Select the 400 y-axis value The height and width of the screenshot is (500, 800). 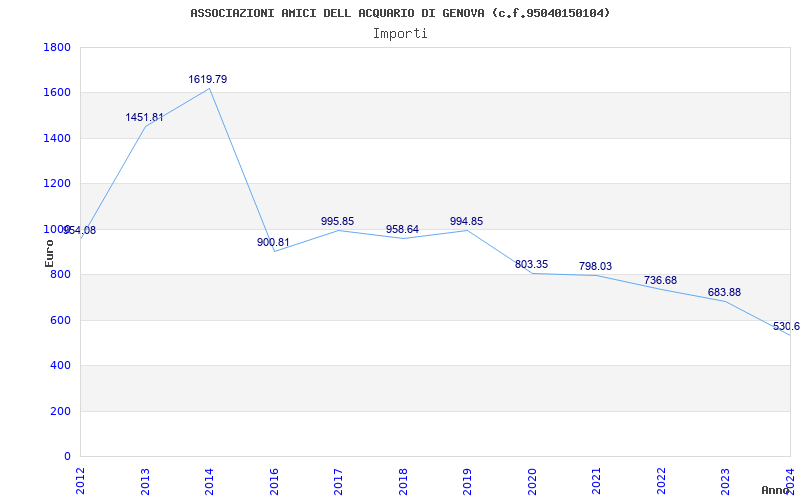pyautogui.click(x=60, y=366)
